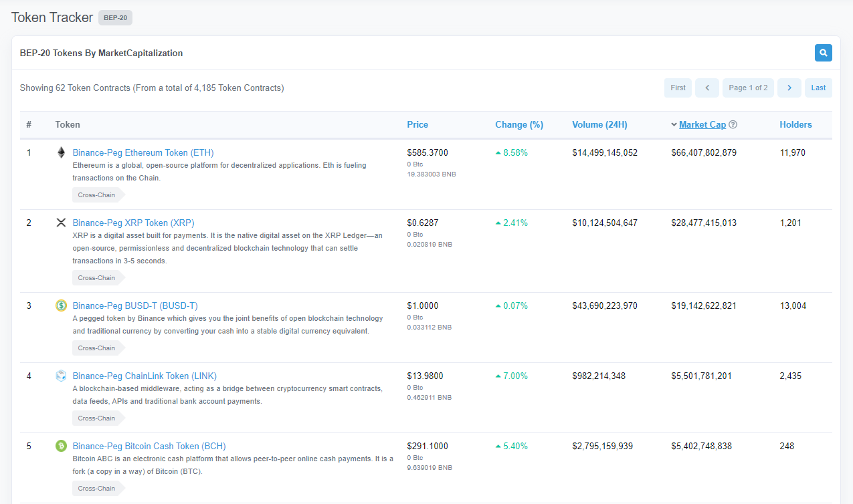Click the XRP price $0.6287
Screen dimensions: 853x504
click(423, 223)
